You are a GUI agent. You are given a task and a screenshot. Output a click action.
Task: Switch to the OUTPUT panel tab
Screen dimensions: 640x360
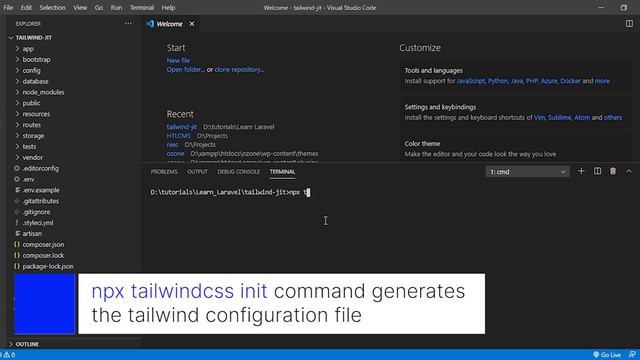click(198, 172)
